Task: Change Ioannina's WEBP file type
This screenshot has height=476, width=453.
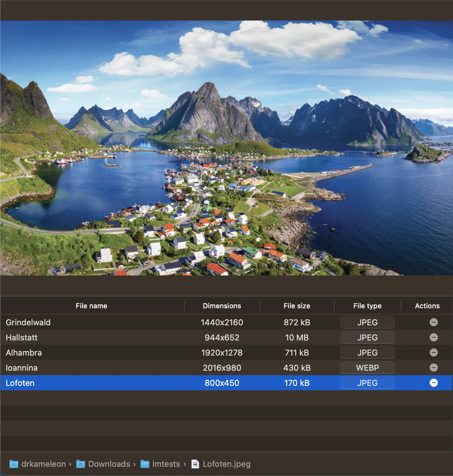Action: [367, 368]
